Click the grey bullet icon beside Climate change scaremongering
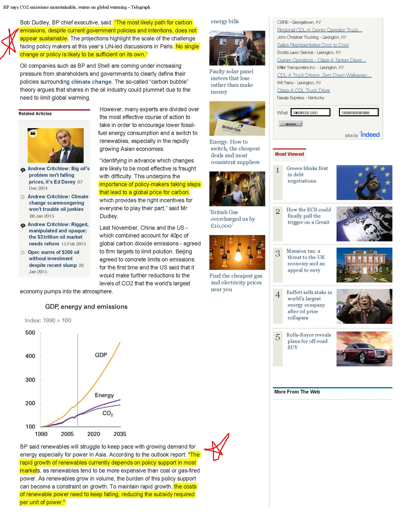 [23, 197]
